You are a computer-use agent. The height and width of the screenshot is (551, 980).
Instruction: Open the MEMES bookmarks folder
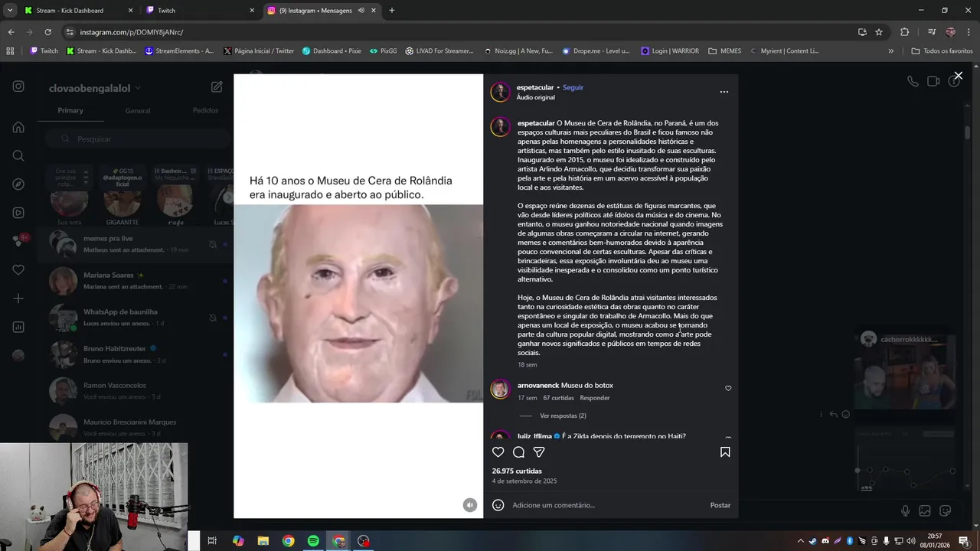(x=725, y=51)
